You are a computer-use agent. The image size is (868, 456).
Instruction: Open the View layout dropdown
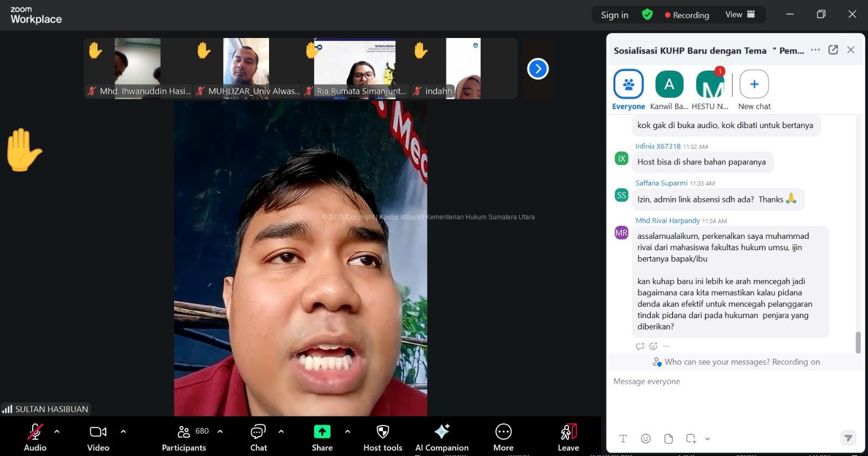coord(740,15)
